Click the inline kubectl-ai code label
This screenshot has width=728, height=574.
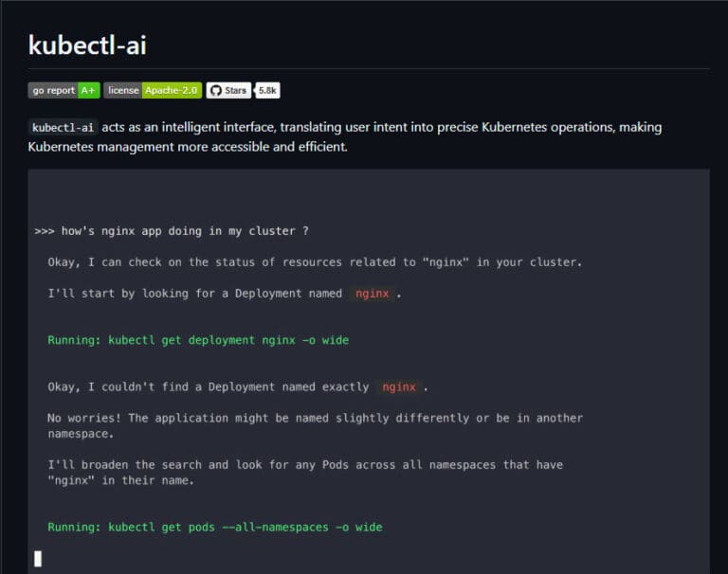click(x=64, y=127)
